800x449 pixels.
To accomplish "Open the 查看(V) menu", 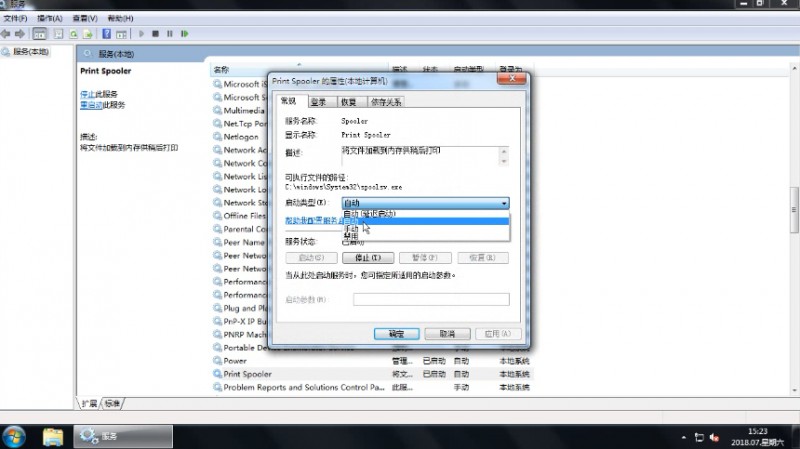I will (x=85, y=18).
